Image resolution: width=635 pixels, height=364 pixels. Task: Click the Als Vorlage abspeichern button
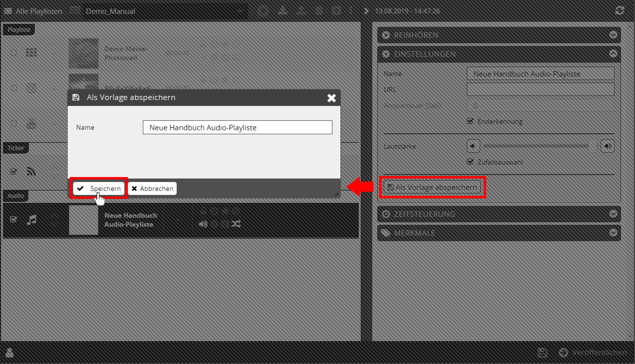(x=432, y=187)
